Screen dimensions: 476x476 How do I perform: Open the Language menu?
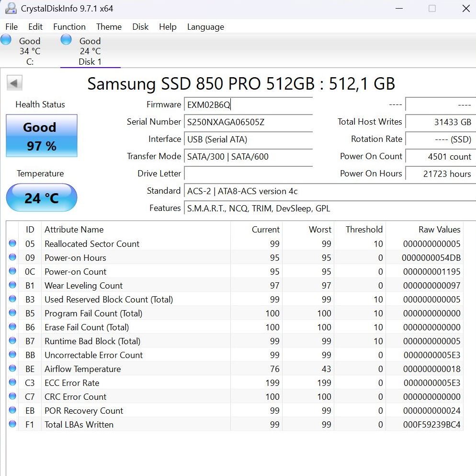(205, 27)
